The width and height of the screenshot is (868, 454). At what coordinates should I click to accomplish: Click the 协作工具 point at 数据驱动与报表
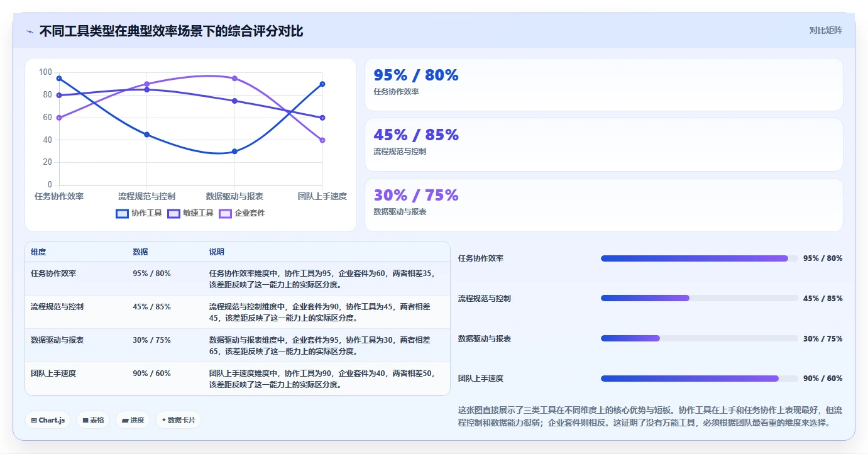(234, 152)
